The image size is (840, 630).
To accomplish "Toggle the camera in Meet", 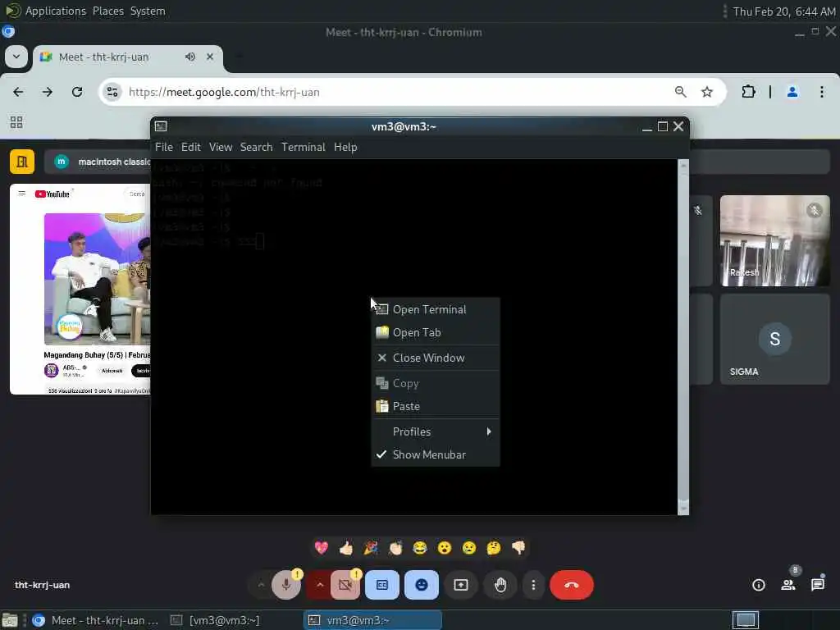I will pyautogui.click(x=345, y=585).
